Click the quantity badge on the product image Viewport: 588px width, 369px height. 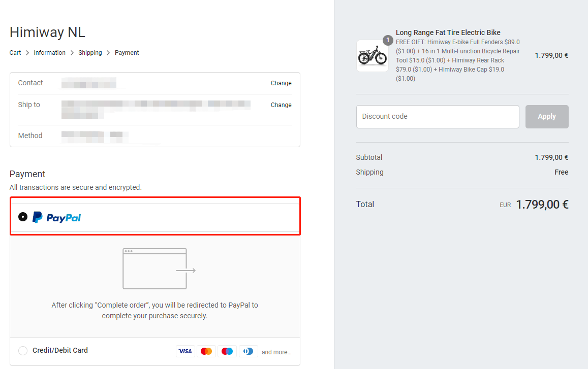coord(388,40)
